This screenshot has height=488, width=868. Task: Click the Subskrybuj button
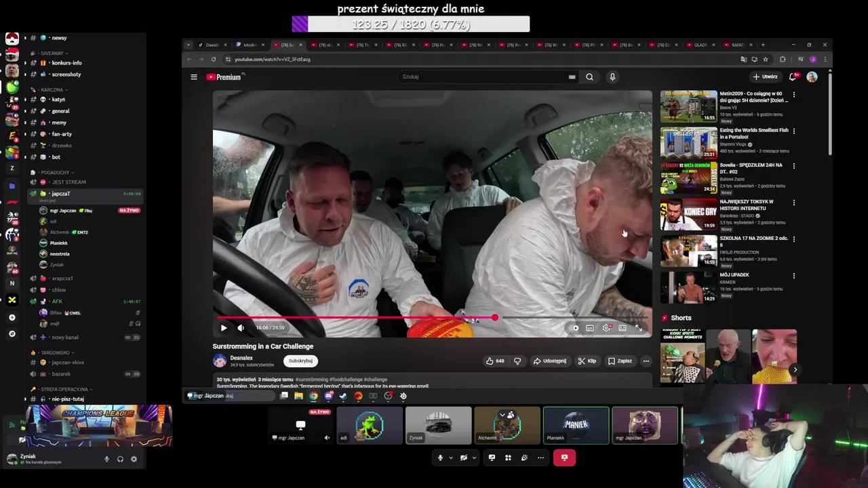300,361
